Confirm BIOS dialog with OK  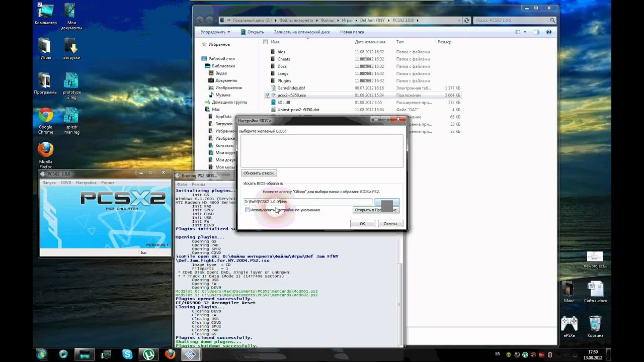click(362, 223)
